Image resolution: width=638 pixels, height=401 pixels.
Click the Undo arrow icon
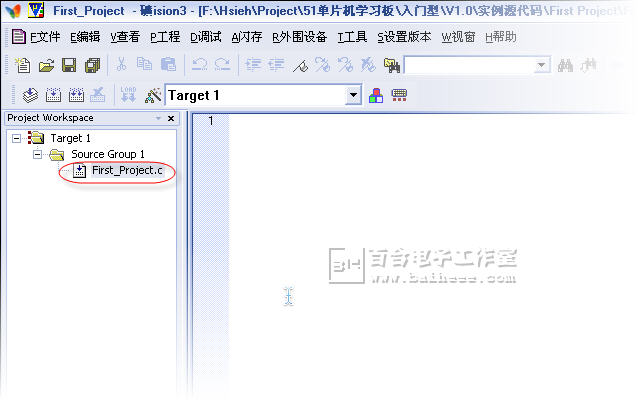tap(199, 64)
